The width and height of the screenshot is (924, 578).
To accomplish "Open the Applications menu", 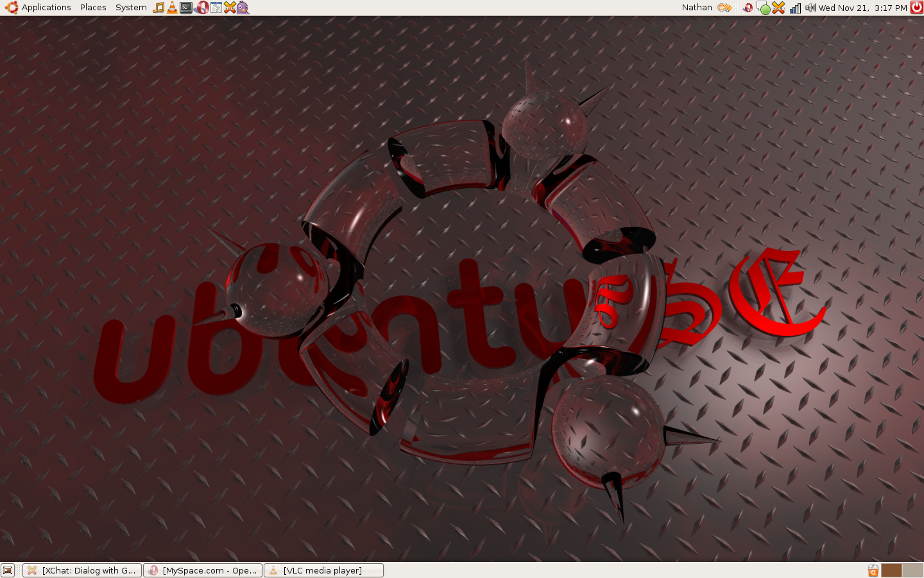I will pos(38,8).
